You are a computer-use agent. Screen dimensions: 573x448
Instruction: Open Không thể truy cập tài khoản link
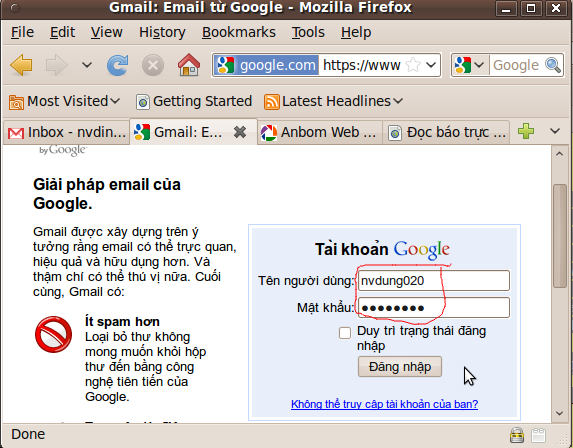click(x=384, y=404)
